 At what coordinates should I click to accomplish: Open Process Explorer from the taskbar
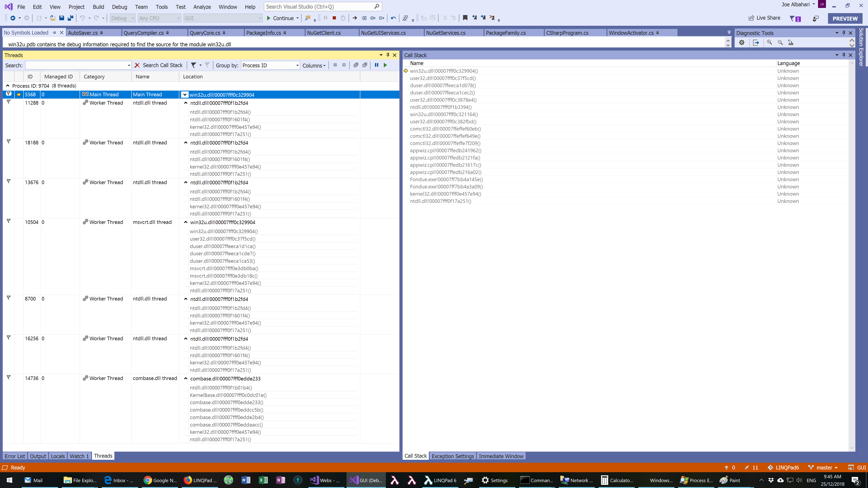tap(696, 480)
